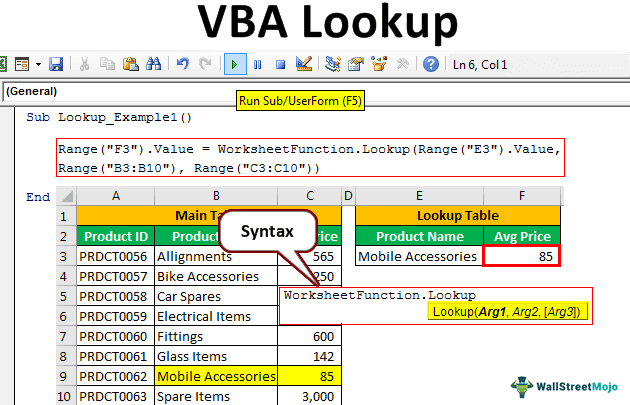The height and width of the screenshot is (405, 630).
Task: Click the Run Sub/UserForm play icon
Action: click(235, 65)
